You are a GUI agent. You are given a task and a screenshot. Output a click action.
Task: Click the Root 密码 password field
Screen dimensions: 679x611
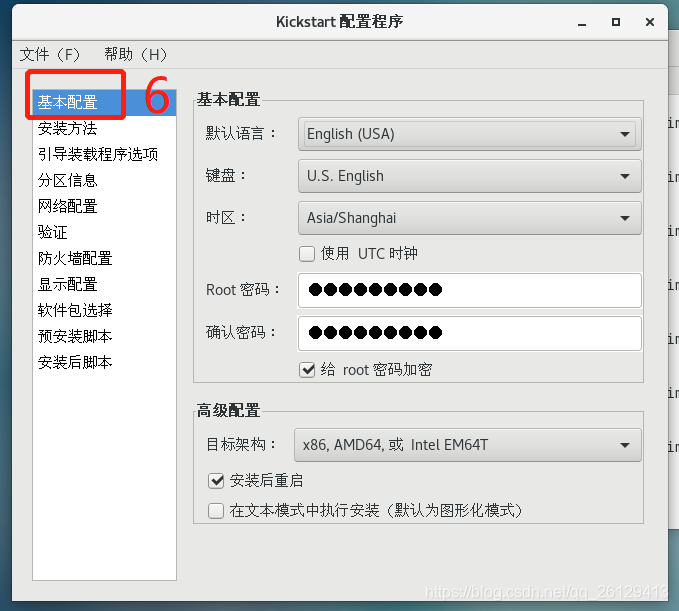click(x=470, y=290)
